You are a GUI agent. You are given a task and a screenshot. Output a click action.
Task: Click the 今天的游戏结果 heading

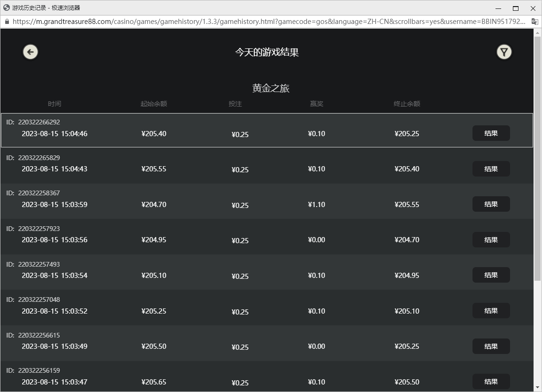[x=267, y=52]
